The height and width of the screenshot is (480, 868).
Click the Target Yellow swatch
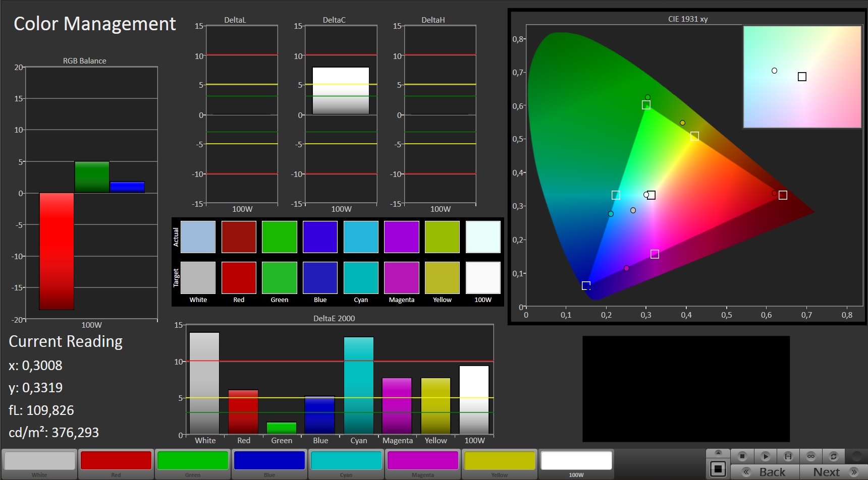[442, 277]
